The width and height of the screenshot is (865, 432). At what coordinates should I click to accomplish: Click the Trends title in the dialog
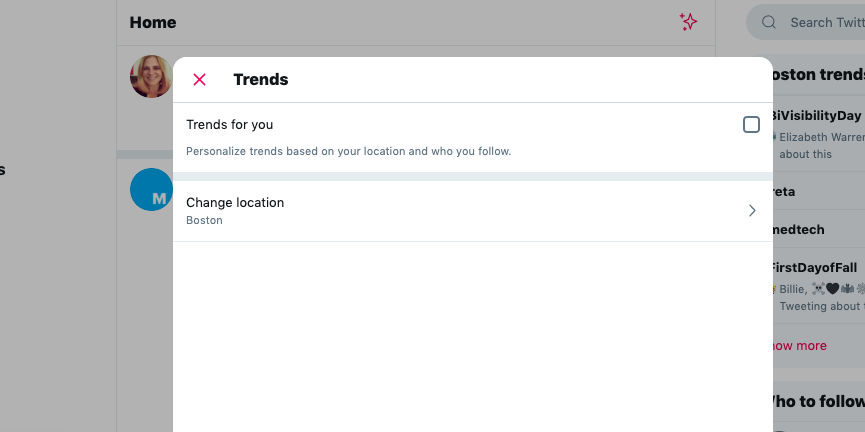261,80
